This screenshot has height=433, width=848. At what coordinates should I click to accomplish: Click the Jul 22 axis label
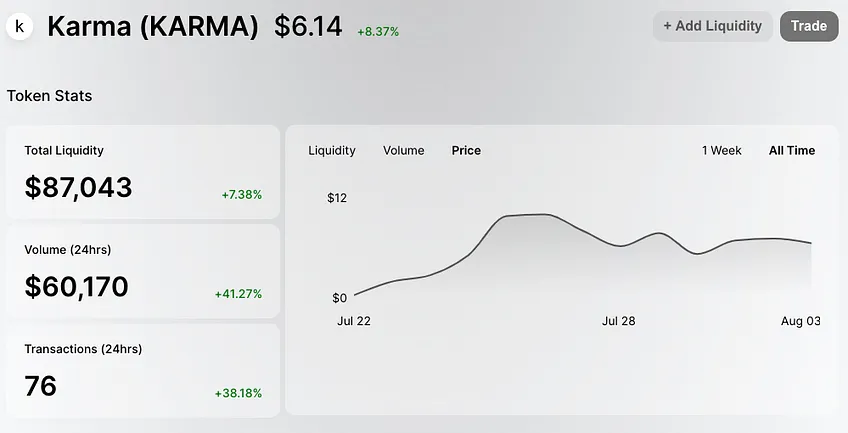(354, 321)
